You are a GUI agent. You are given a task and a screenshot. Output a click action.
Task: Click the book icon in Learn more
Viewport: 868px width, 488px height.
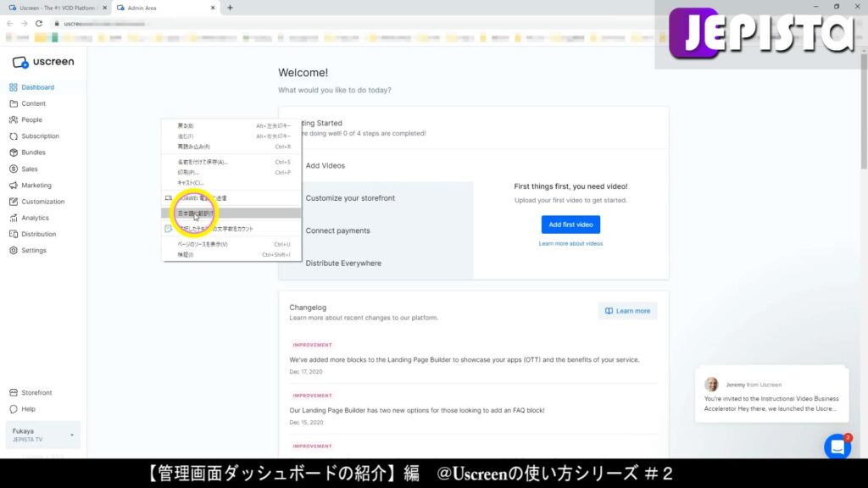(609, 311)
